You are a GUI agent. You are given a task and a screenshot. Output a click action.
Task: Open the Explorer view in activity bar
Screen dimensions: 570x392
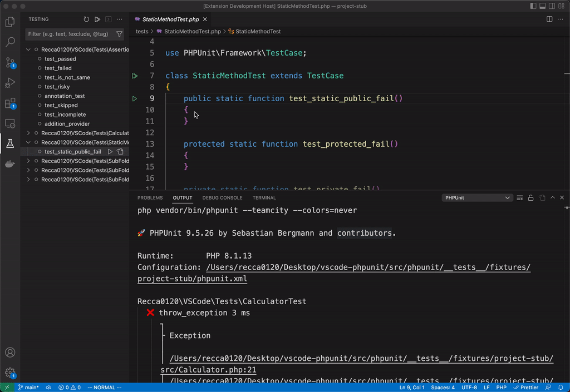coord(10,22)
